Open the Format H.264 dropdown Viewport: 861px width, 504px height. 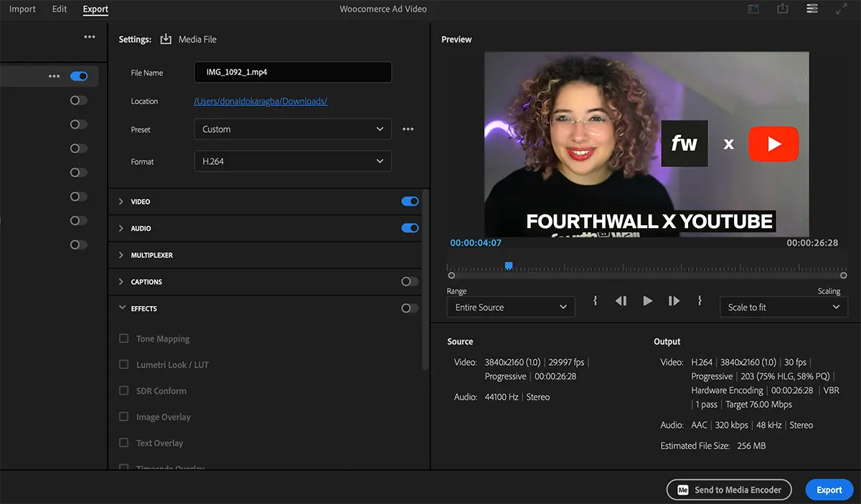click(293, 161)
